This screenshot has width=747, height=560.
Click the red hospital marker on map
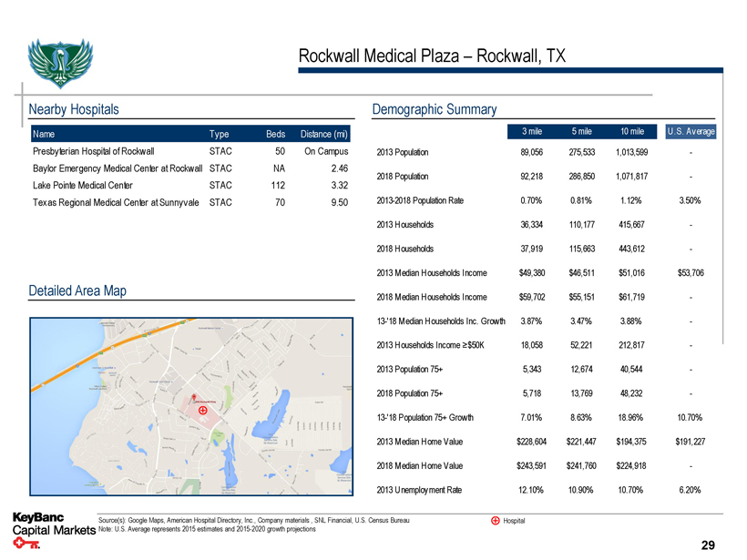[203, 410]
